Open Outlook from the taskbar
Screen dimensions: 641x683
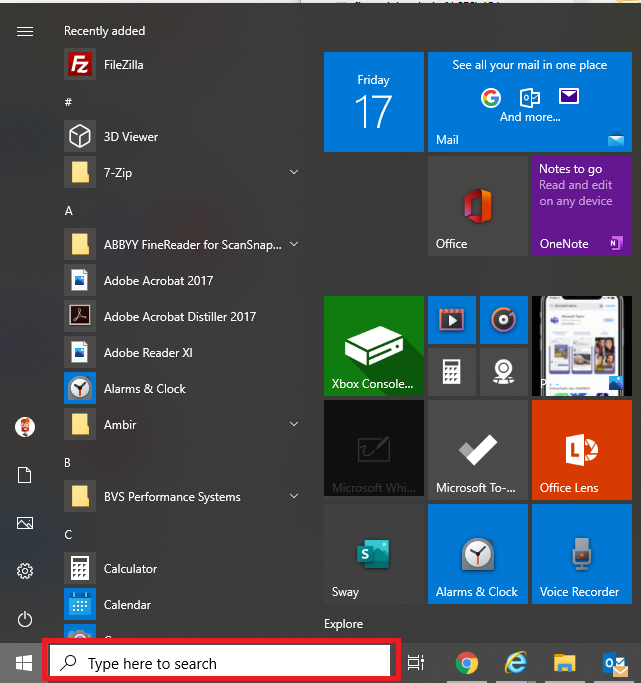[x=616, y=665]
